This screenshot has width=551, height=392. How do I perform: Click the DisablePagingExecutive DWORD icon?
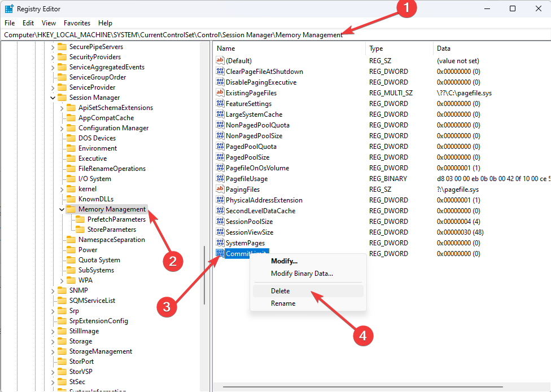tap(220, 82)
